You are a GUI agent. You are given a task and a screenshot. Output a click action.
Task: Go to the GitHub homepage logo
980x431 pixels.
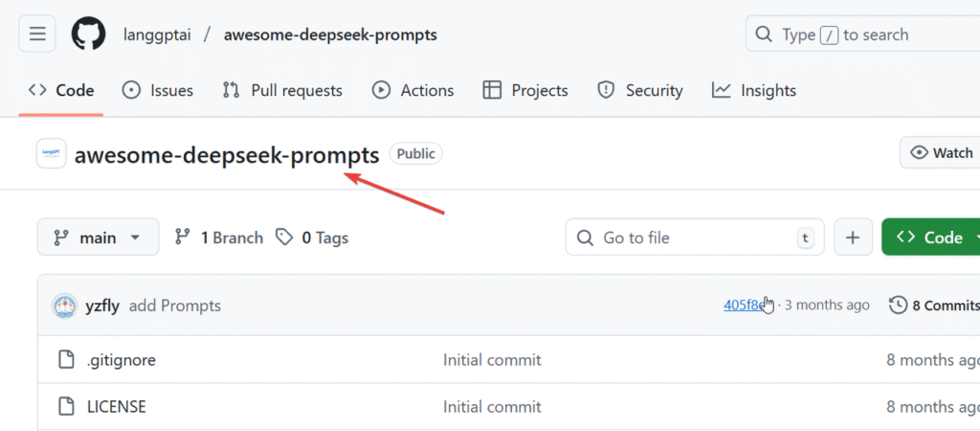(x=88, y=34)
